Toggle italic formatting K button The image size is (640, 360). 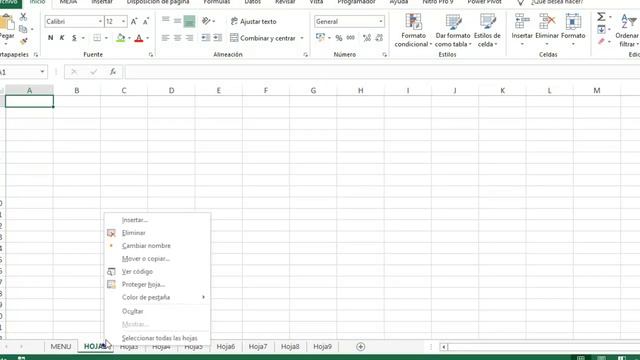(62, 38)
